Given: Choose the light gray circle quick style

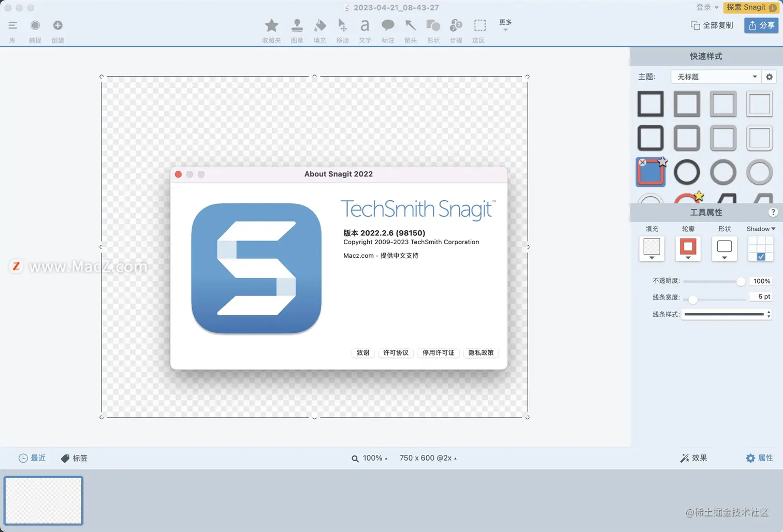Looking at the screenshot, I should pos(759,172).
